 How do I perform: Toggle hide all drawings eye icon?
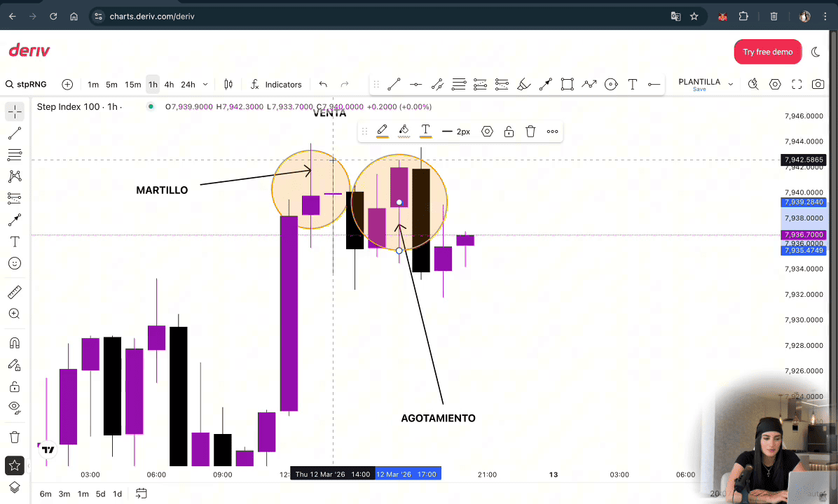(x=14, y=407)
